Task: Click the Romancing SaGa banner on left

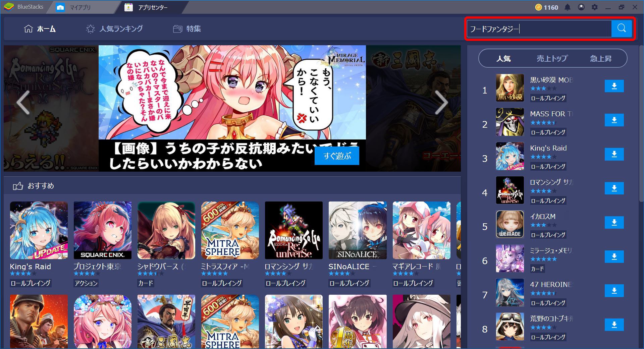Action: tap(51, 108)
